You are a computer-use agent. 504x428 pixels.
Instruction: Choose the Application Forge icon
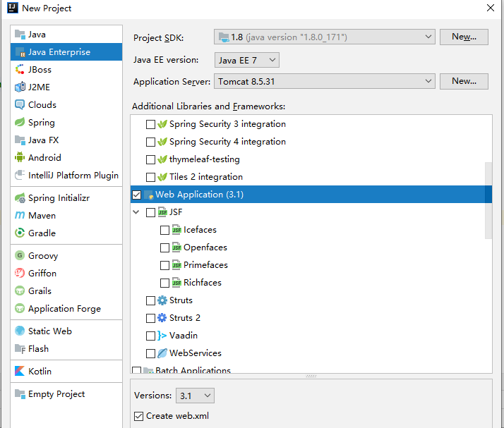(20, 308)
